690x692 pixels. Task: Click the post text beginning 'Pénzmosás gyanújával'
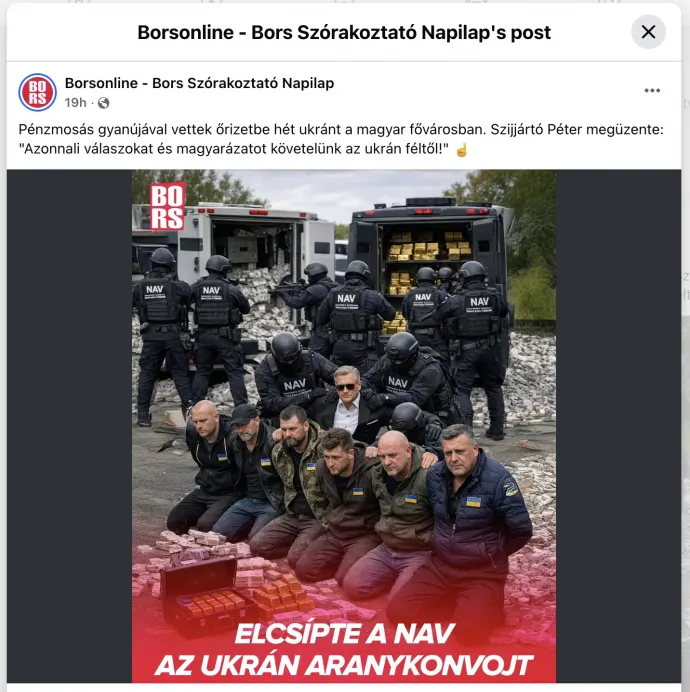341,139
